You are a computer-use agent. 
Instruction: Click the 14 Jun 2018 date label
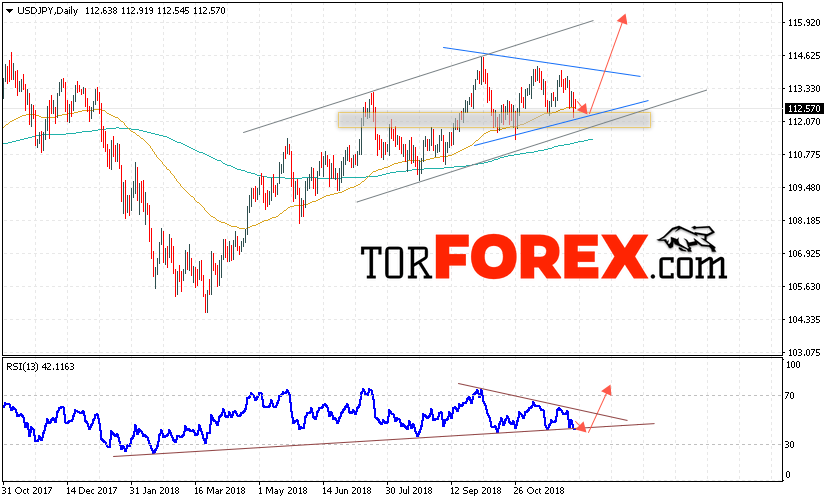[347, 490]
